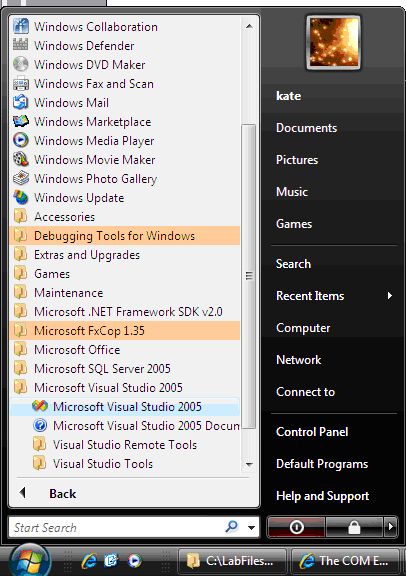Screen dimensions: 406x576
Task: Expand Microsoft FxCop 1.35 folder
Action: (125, 331)
